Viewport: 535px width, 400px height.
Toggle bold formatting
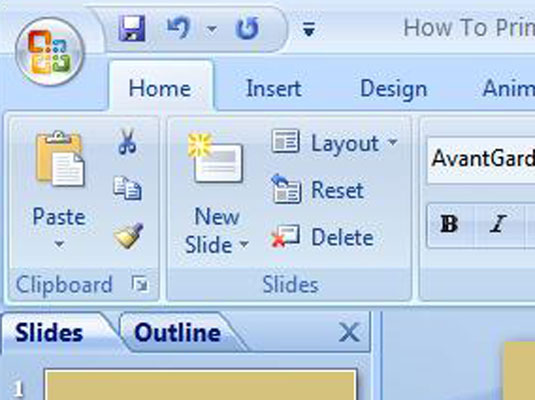pyautogui.click(x=449, y=224)
